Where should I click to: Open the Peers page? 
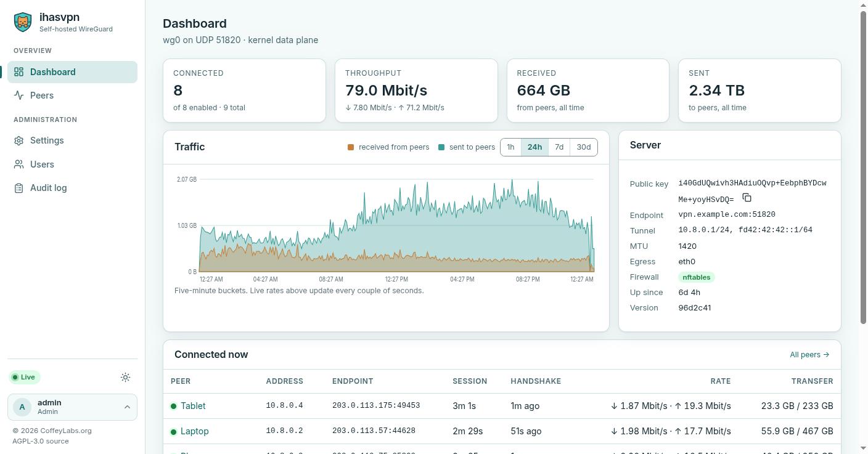[x=72, y=95]
